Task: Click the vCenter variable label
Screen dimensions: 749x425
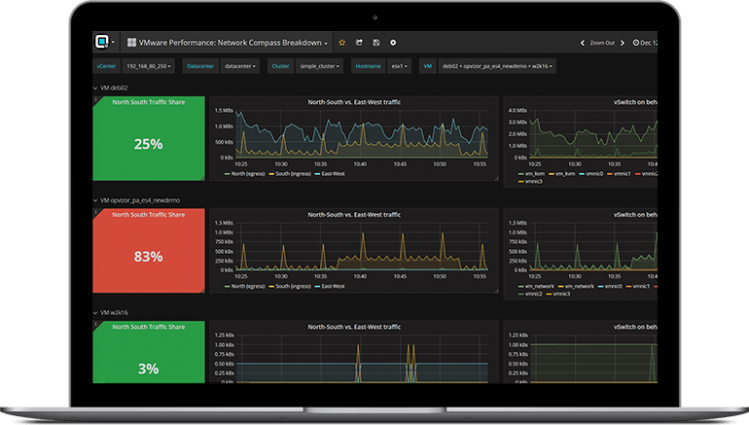Action: (106, 66)
